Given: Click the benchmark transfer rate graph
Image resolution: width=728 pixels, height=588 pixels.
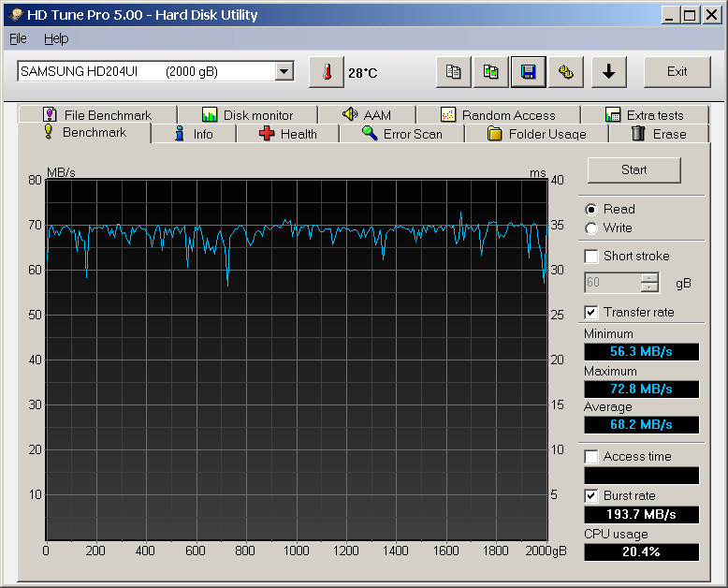Looking at the screenshot, I should [297, 360].
